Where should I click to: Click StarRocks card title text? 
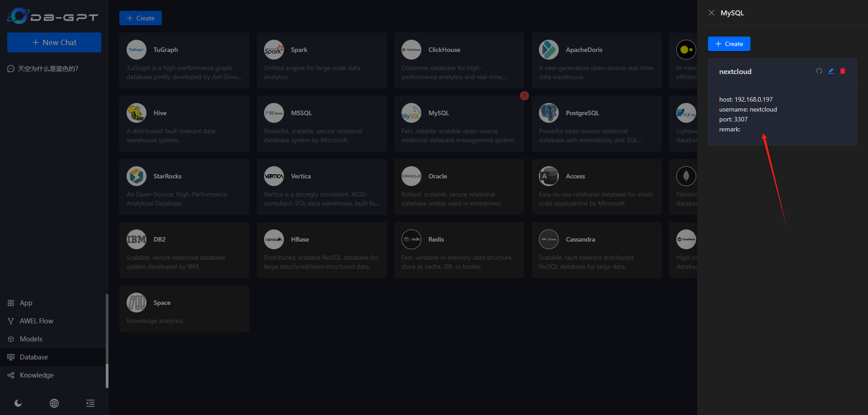tap(167, 176)
